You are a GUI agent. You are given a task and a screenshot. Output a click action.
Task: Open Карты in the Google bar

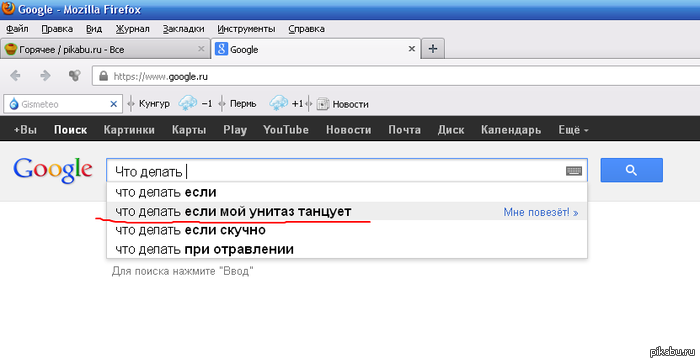(x=189, y=130)
